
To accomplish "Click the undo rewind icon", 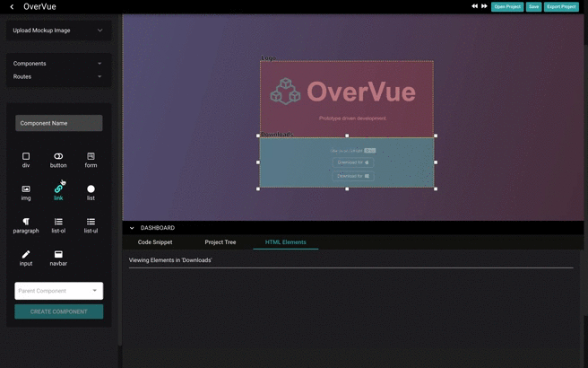I will coord(475,6).
